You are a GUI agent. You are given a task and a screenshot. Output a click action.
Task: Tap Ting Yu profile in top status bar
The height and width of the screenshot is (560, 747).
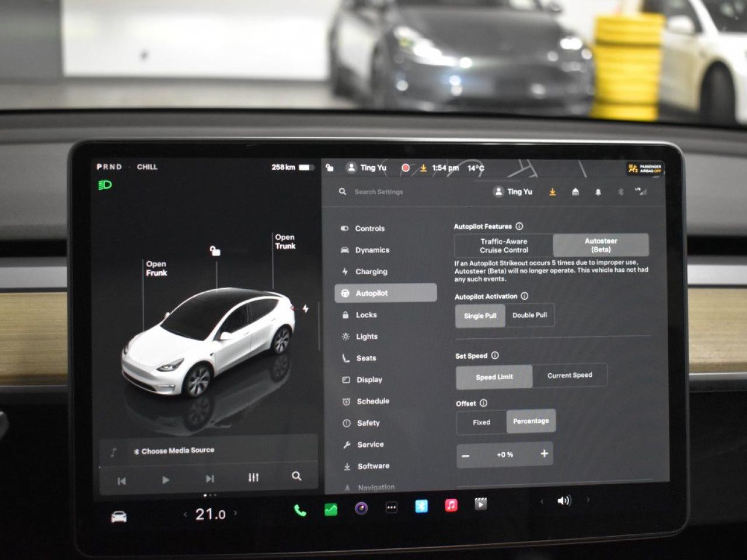[366, 167]
